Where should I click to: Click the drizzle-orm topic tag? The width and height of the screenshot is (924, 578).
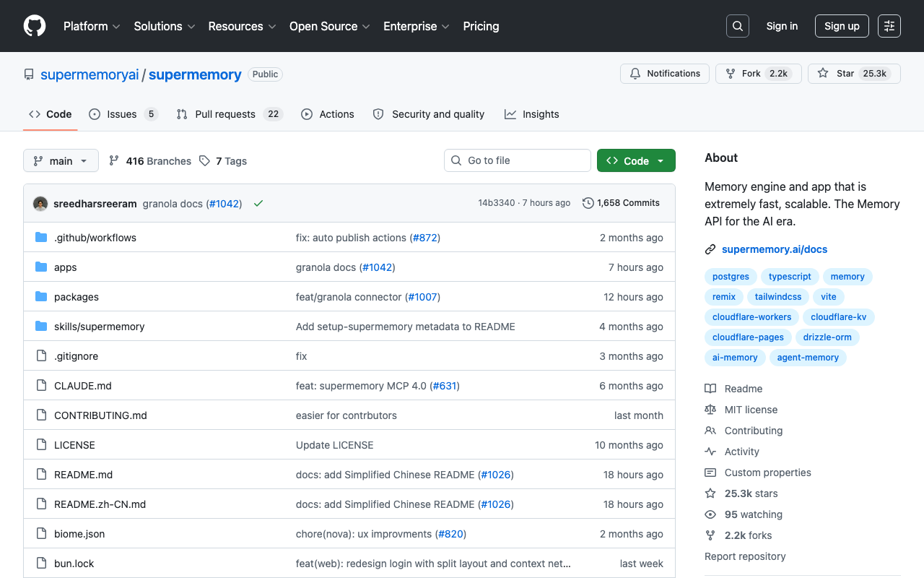(827, 337)
